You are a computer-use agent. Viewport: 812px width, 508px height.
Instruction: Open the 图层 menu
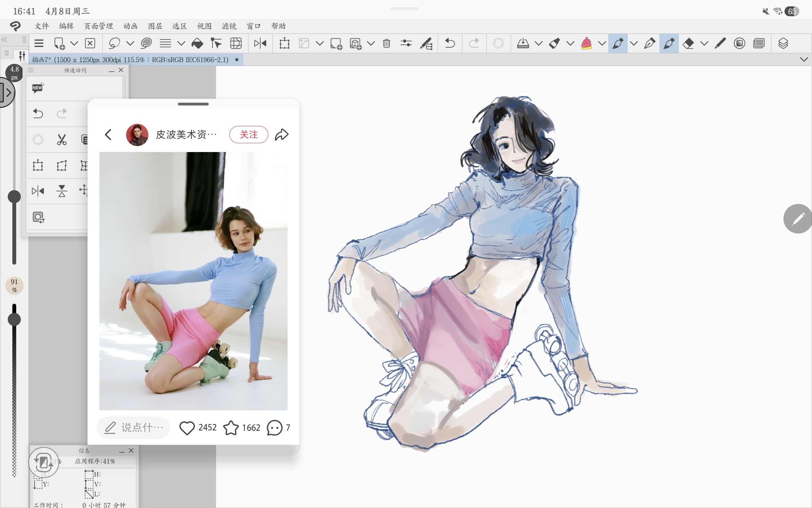pos(155,26)
